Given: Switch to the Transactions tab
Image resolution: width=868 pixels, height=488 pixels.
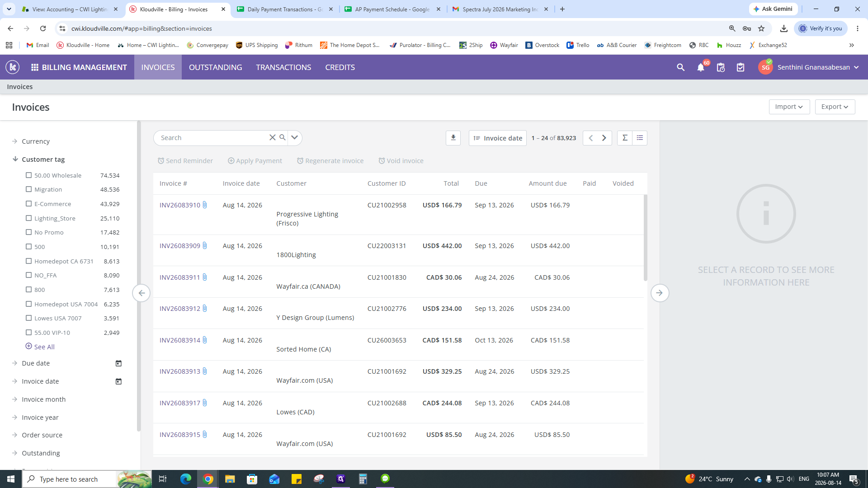Looking at the screenshot, I should (283, 67).
